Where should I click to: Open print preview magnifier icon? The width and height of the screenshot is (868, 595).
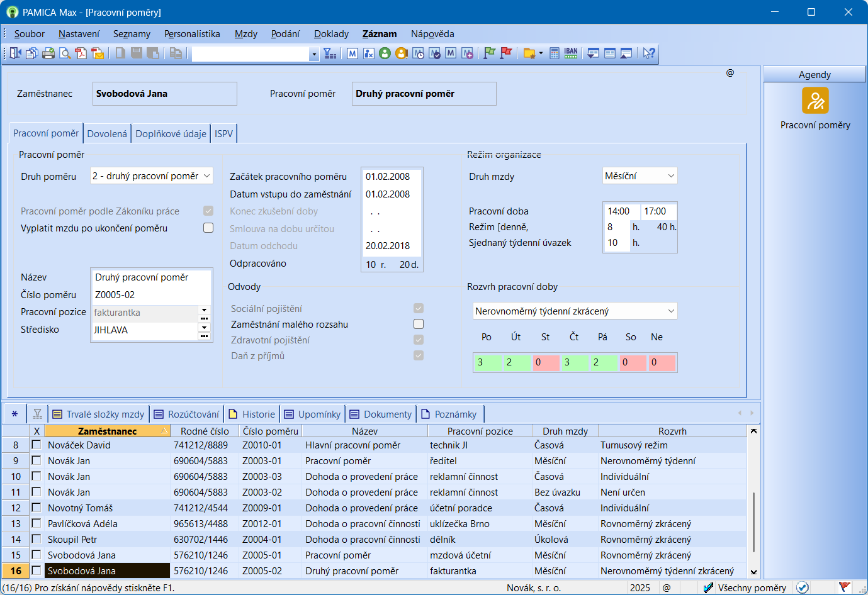tap(65, 53)
